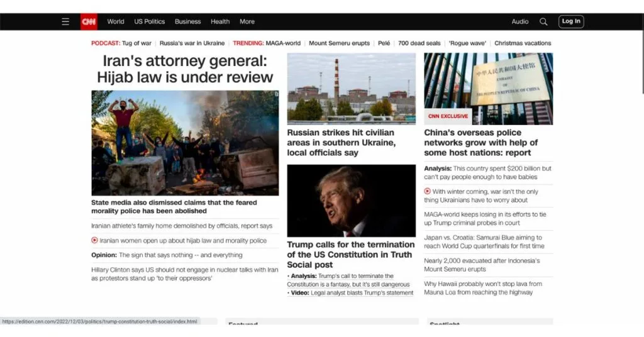Open 700 dead seals link
This screenshot has height=337, width=644.
click(x=419, y=43)
